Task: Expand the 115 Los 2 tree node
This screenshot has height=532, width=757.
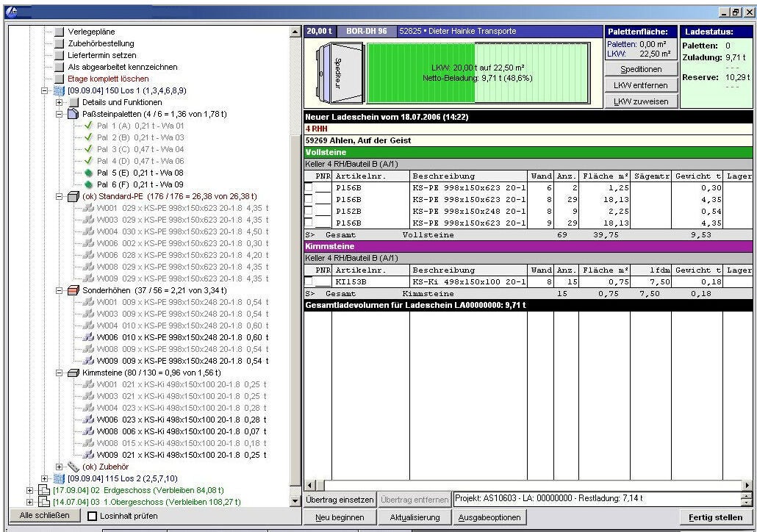Action: coord(46,478)
